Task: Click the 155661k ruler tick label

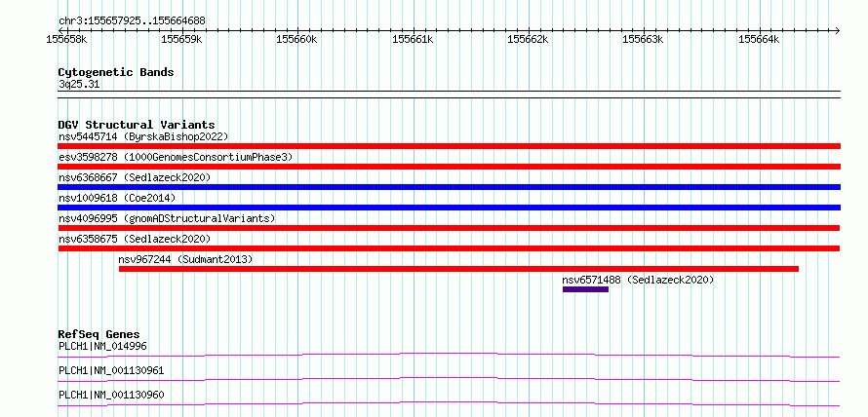Action: (413, 39)
